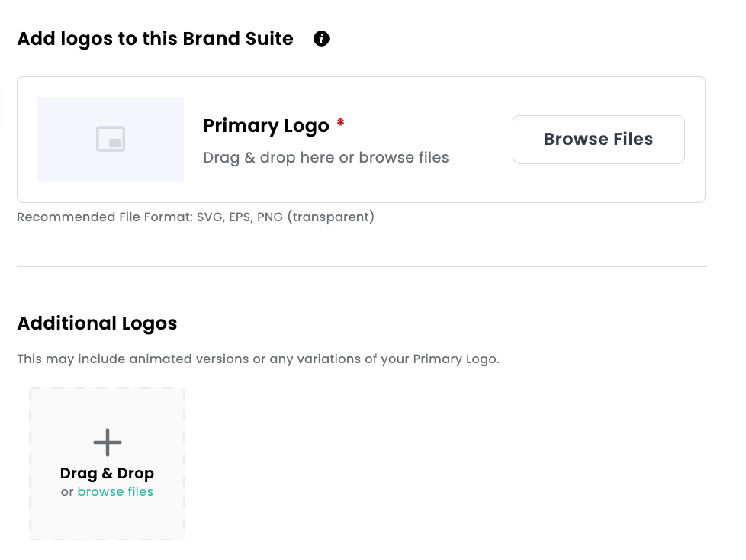Click the Additional Logos heading
This screenshot has width=746, height=560.
[97, 323]
